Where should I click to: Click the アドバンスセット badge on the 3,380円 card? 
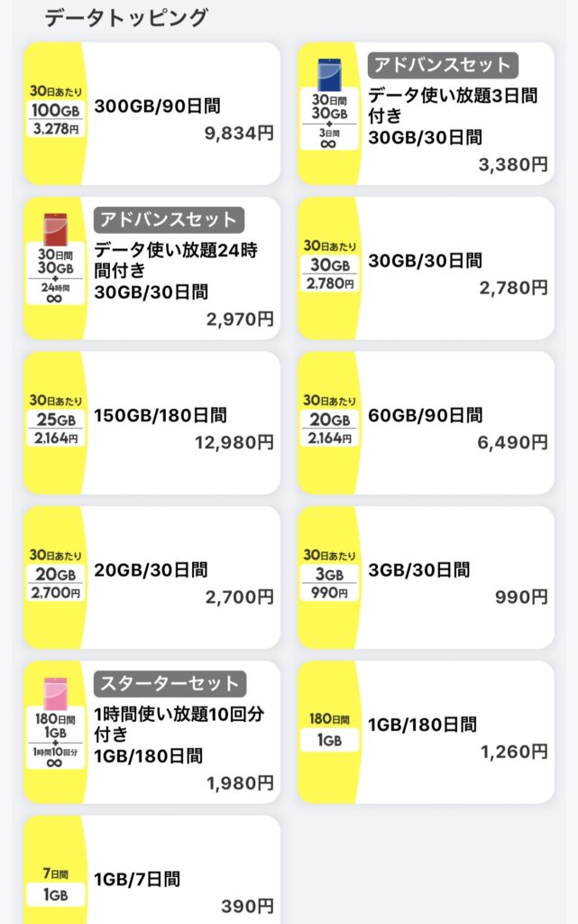point(443,65)
